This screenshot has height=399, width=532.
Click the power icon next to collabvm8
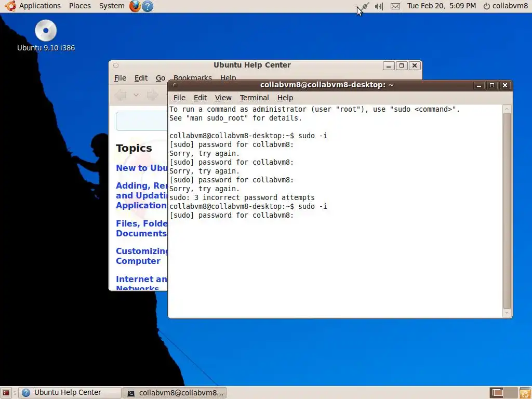pyautogui.click(x=486, y=6)
